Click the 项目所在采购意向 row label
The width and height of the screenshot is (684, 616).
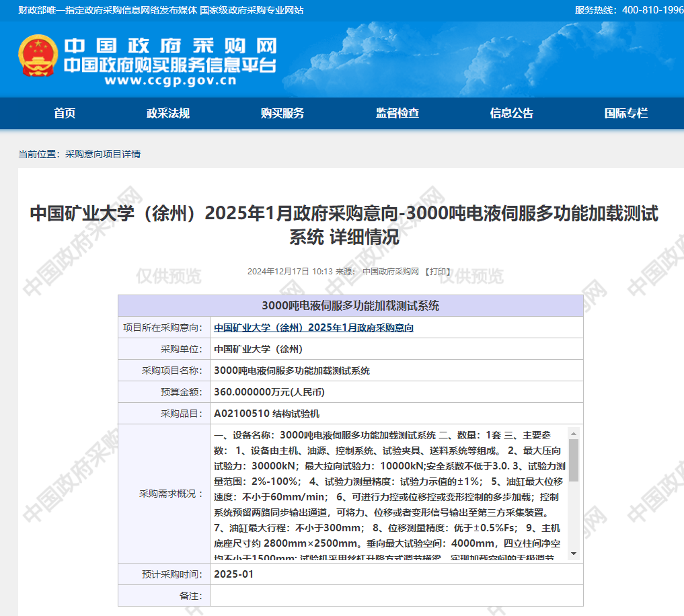pyautogui.click(x=163, y=328)
